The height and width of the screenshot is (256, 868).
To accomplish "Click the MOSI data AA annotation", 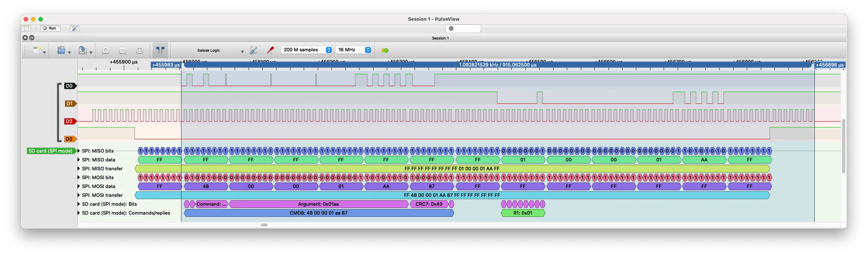I will (x=386, y=186).
